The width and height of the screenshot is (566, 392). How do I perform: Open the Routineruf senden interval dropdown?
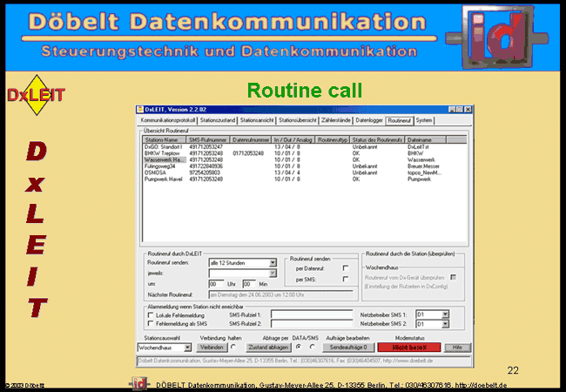[273, 263]
